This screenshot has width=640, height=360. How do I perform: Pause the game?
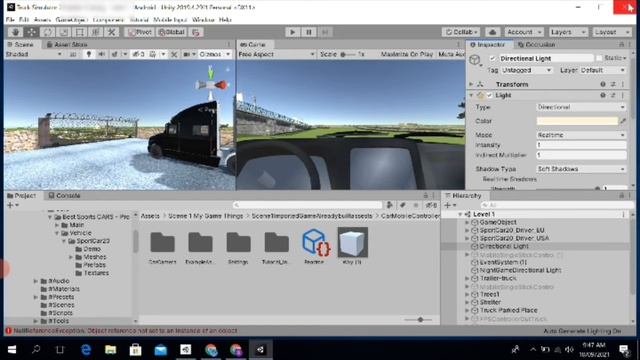[309, 32]
